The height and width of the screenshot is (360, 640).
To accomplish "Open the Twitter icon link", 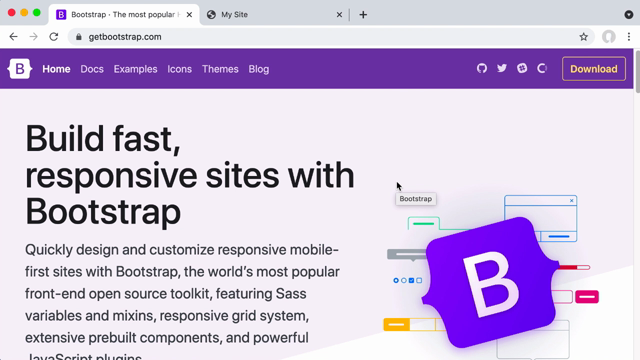I will 502,68.
